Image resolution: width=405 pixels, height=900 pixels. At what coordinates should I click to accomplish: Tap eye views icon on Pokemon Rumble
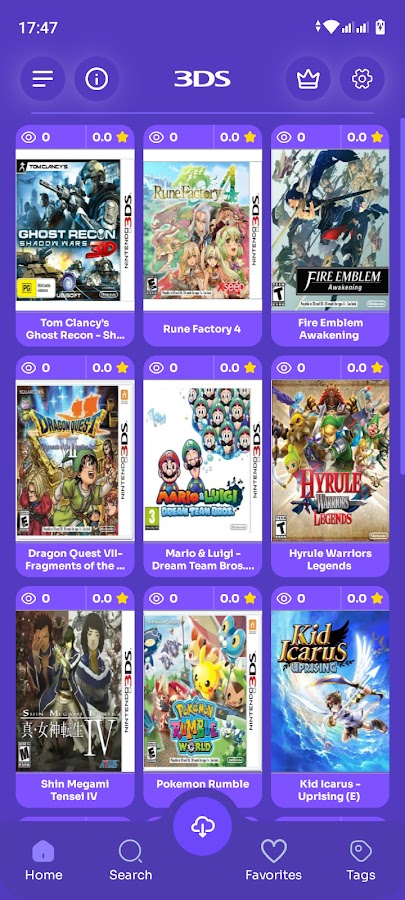(156, 599)
